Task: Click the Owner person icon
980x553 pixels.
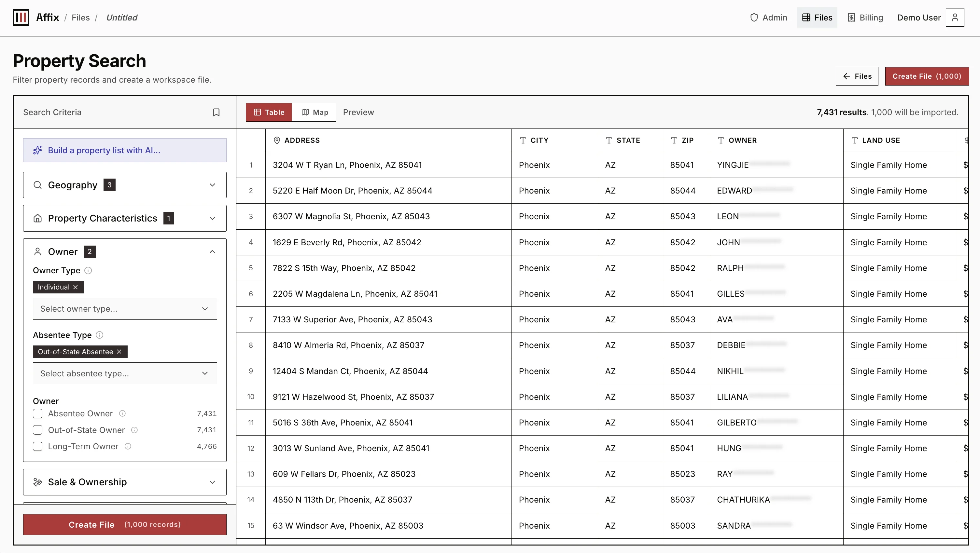Action: coord(38,251)
